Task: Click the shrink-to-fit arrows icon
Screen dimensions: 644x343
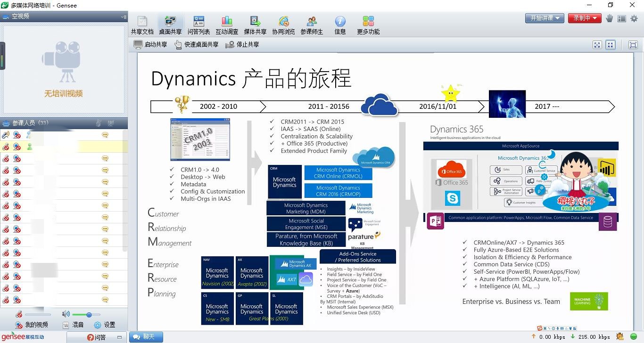Action: tap(611, 45)
